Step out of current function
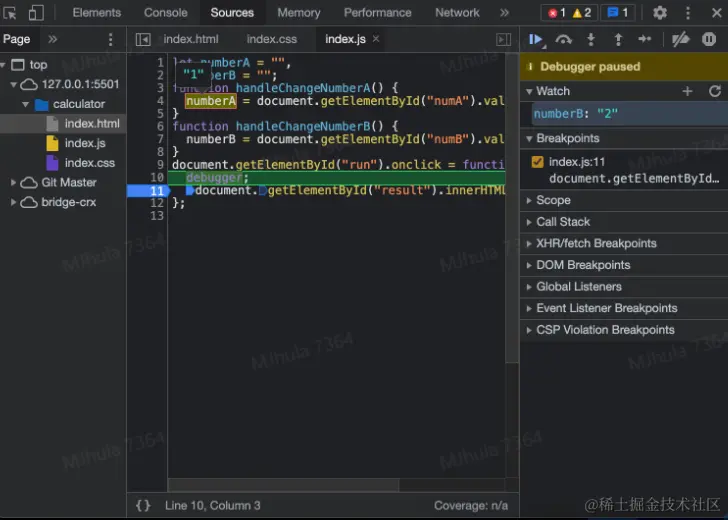 click(x=618, y=39)
